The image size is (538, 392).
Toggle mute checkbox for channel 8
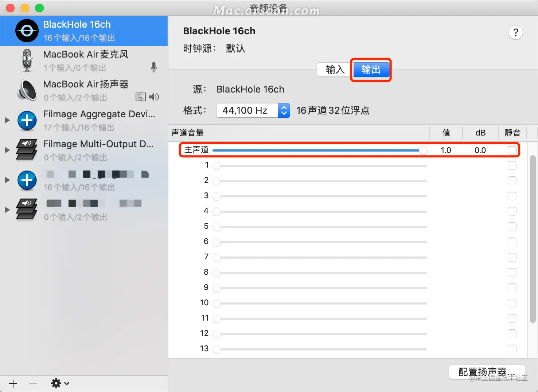coord(512,273)
